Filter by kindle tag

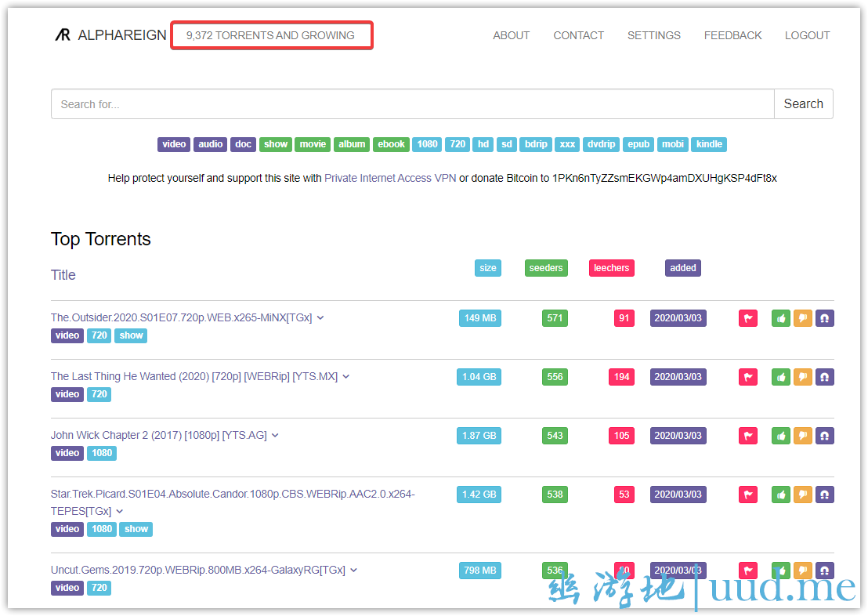[x=709, y=144]
